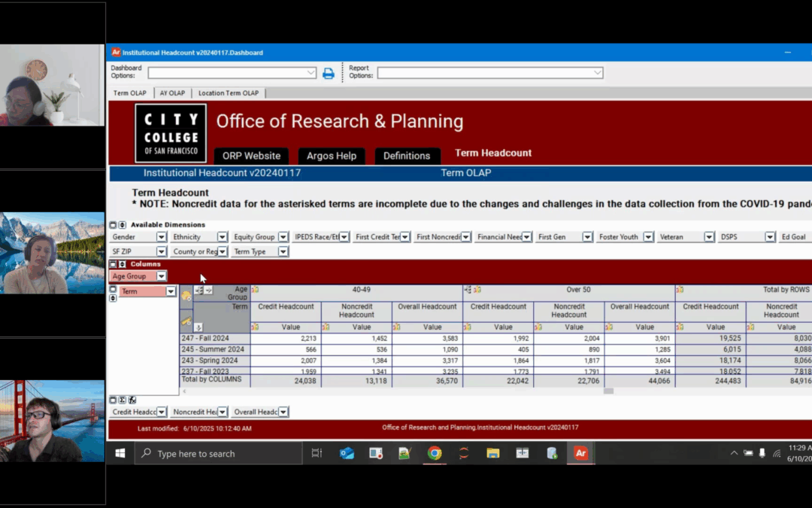812x508 pixels.
Task: Click the Argos Ar icon in the taskbar
Action: click(x=580, y=454)
